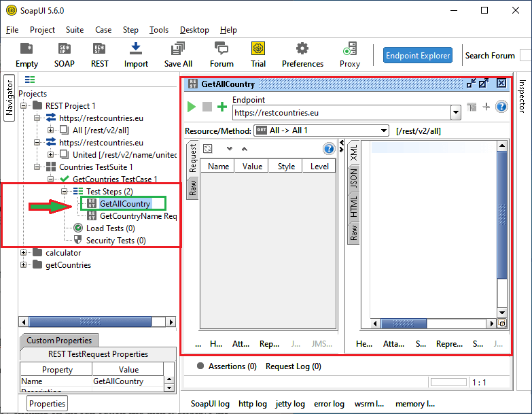Create a new SOAP project

64,55
